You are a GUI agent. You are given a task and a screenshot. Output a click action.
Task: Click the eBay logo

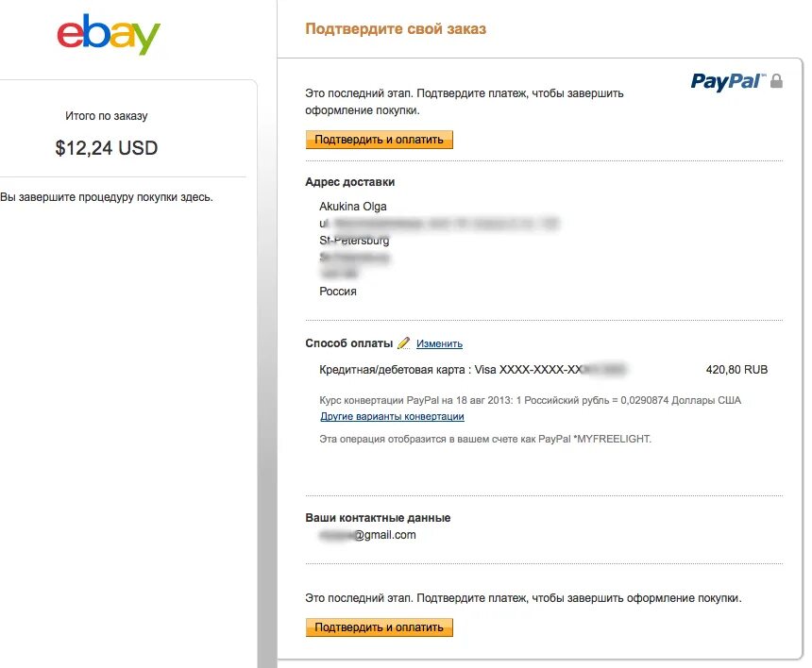(x=108, y=34)
